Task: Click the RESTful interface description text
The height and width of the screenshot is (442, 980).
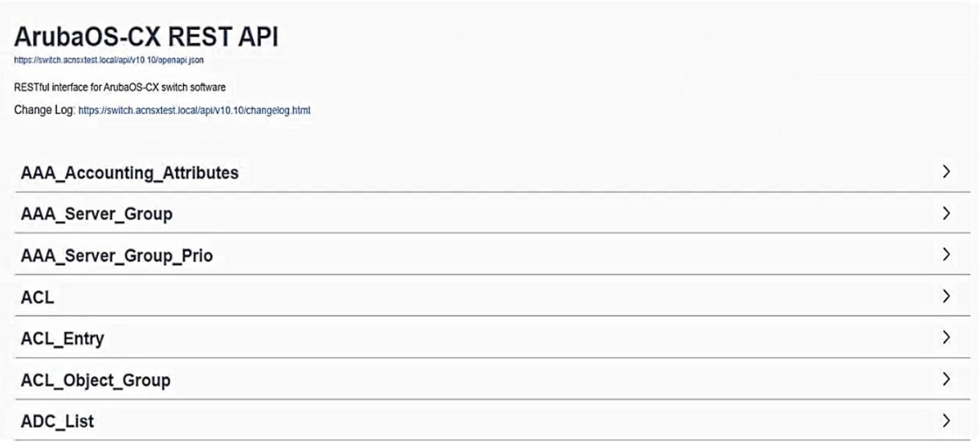Action: 120,87
